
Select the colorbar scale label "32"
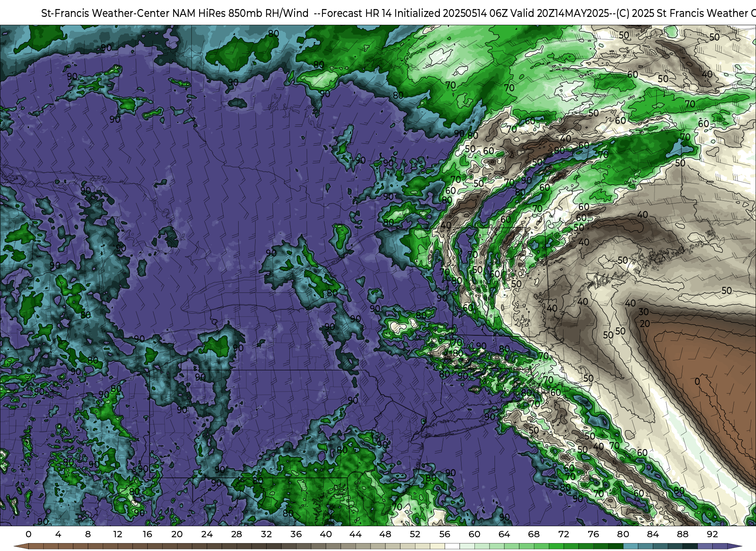[266, 534]
